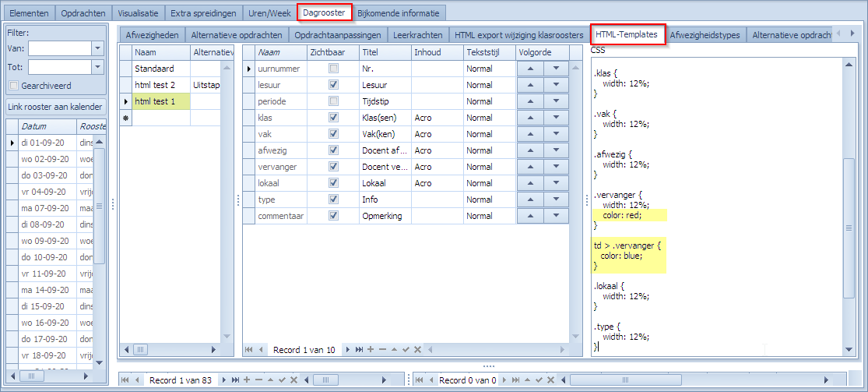Confirm edit with checkmark in 'Record 1 van 83' navigator
Screen dimensions: 868x392
tap(283, 380)
